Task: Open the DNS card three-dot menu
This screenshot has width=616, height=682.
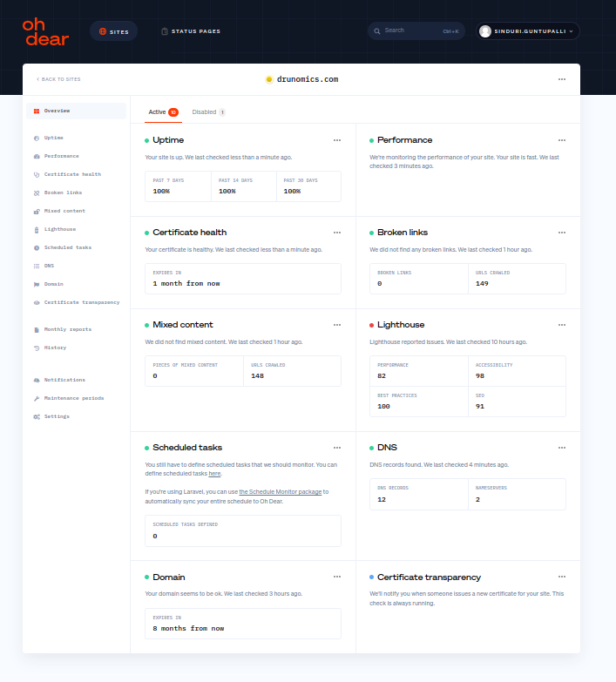Action: click(561, 448)
